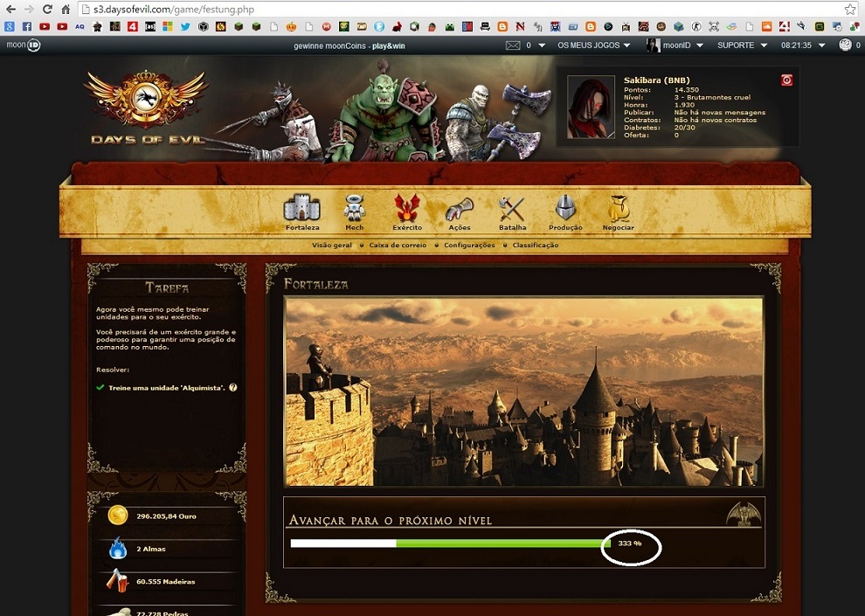Open the SoundCloud bookmark icon
Viewport: 865px width, 616px height.
pyautogui.click(x=767, y=26)
